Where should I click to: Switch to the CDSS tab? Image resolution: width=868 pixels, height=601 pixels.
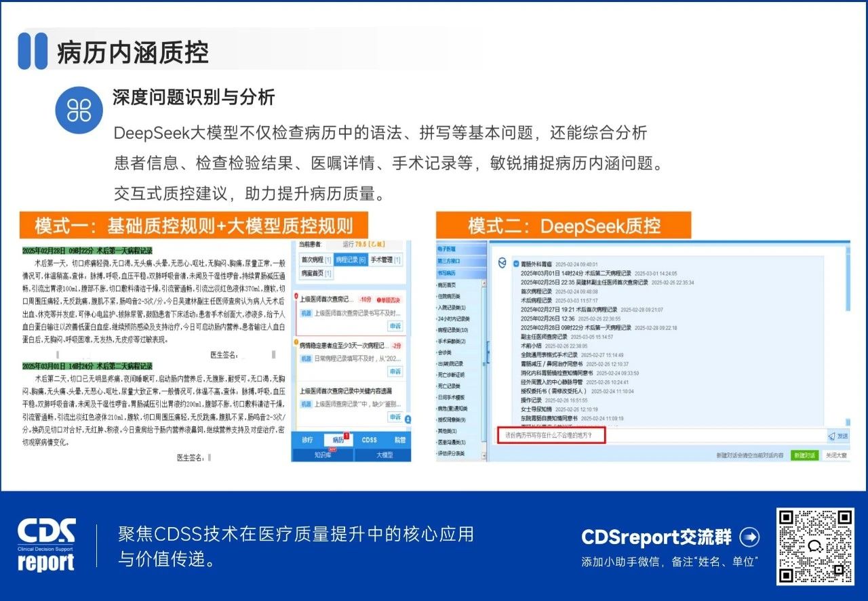(x=371, y=440)
